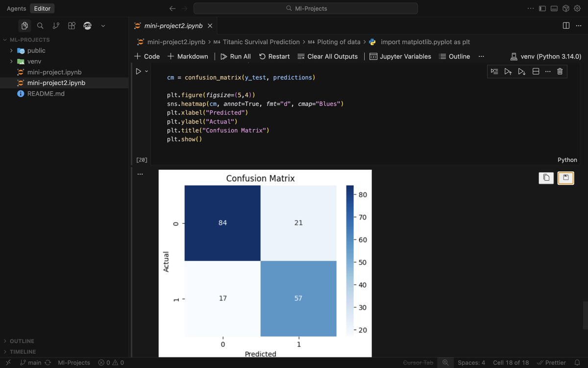This screenshot has width=588, height=368.
Task: Open the Source Control view icon
Action: [x=56, y=26]
